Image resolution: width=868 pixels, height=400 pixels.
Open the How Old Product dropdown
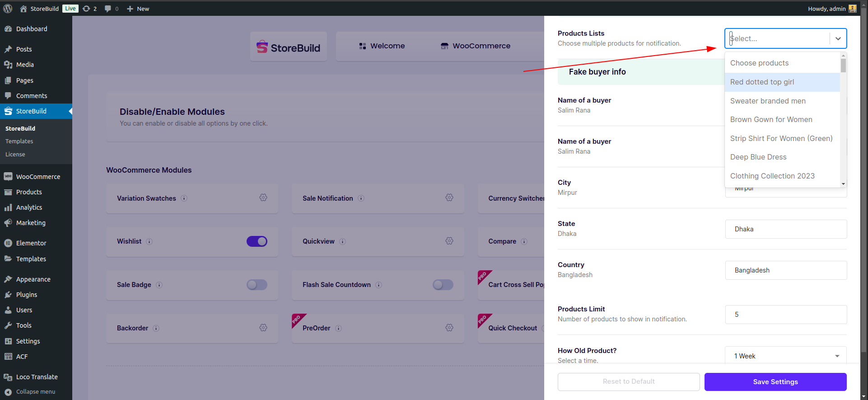pyautogui.click(x=786, y=356)
